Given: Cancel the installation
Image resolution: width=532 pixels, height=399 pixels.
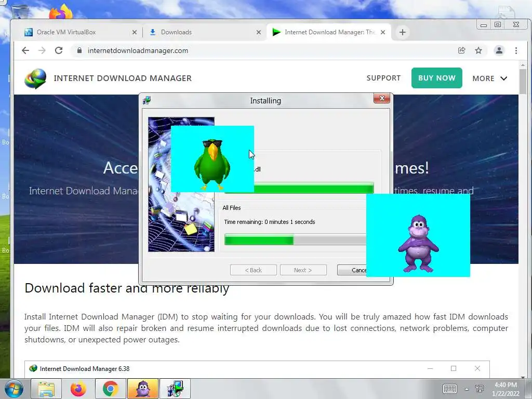Looking at the screenshot, I should coord(352,270).
